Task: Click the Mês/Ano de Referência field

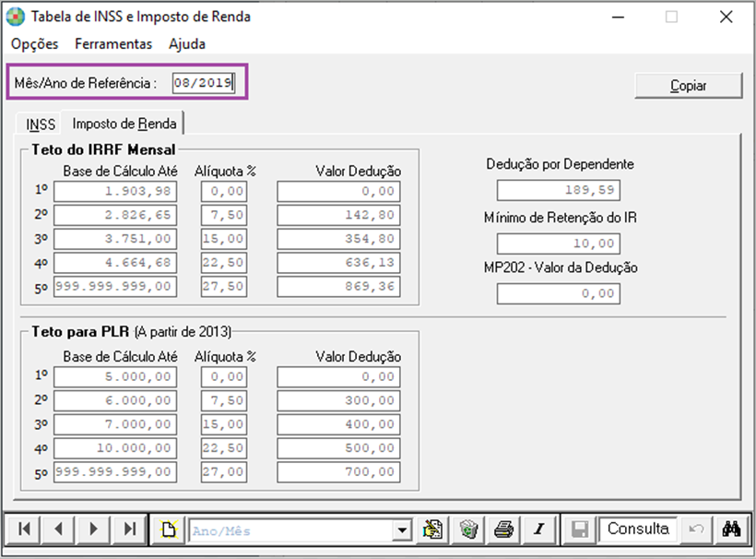Action: (x=205, y=83)
